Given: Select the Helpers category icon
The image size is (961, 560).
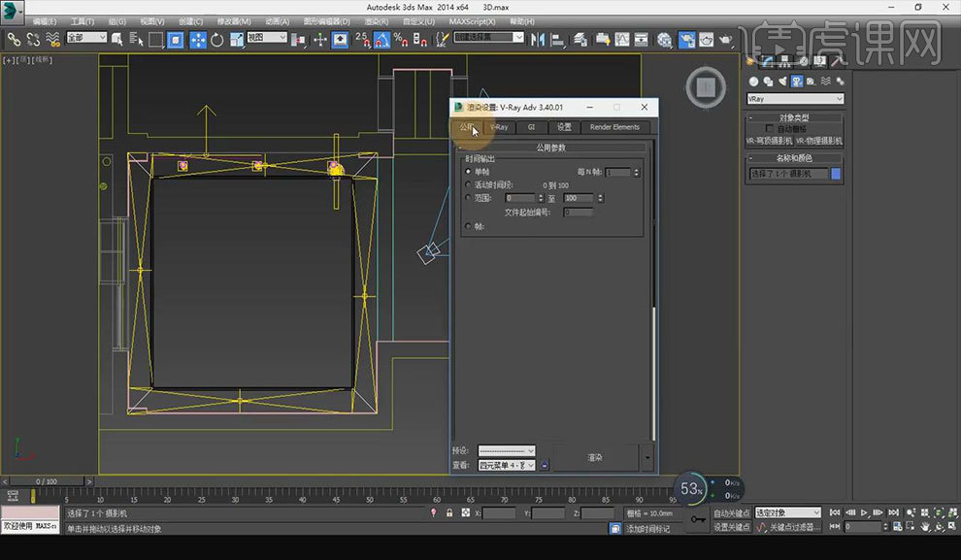Looking at the screenshot, I should click(x=812, y=81).
